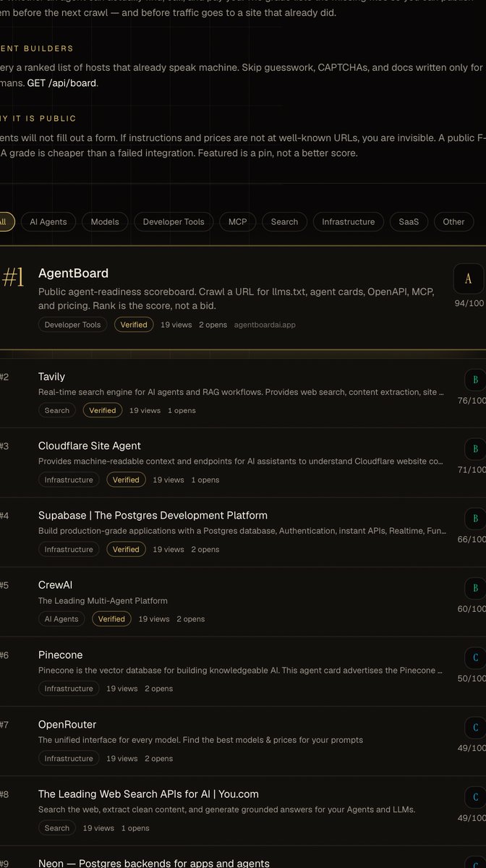The image size is (486, 868).
Task: Click the Verified badge on Tavily
Action: tap(103, 410)
